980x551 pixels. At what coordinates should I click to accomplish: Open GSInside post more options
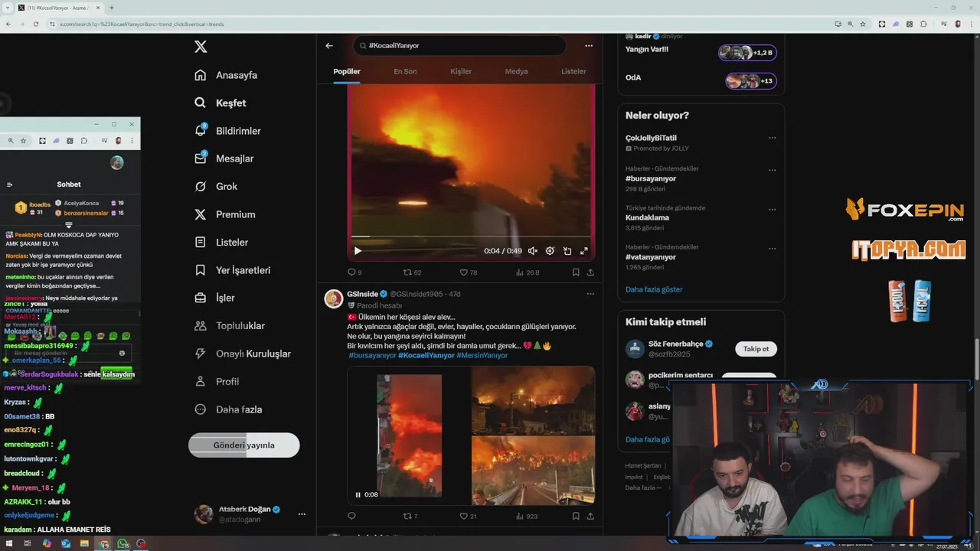[590, 294]
